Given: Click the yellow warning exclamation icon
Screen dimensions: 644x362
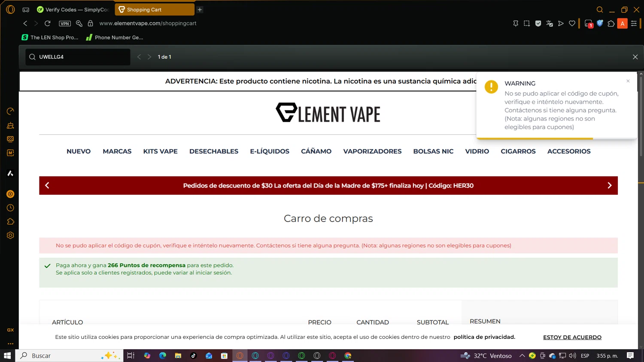Looking at the screenshot, I should (491, 87).
